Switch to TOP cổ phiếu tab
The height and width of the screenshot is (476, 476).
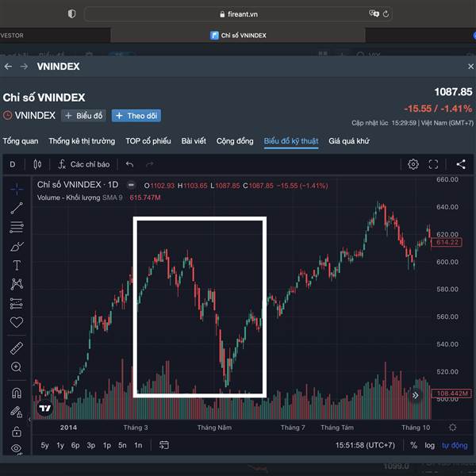[x=148, y=141]
